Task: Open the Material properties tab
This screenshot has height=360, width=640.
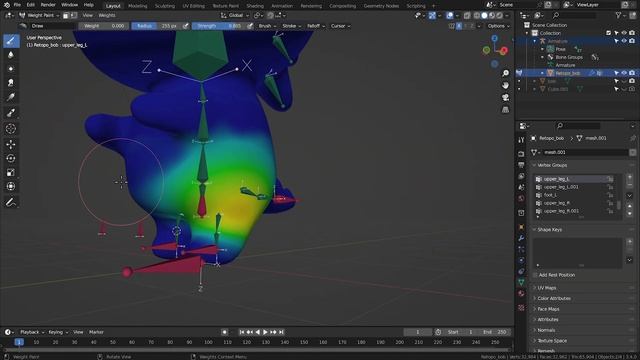Action: (521, 293)
